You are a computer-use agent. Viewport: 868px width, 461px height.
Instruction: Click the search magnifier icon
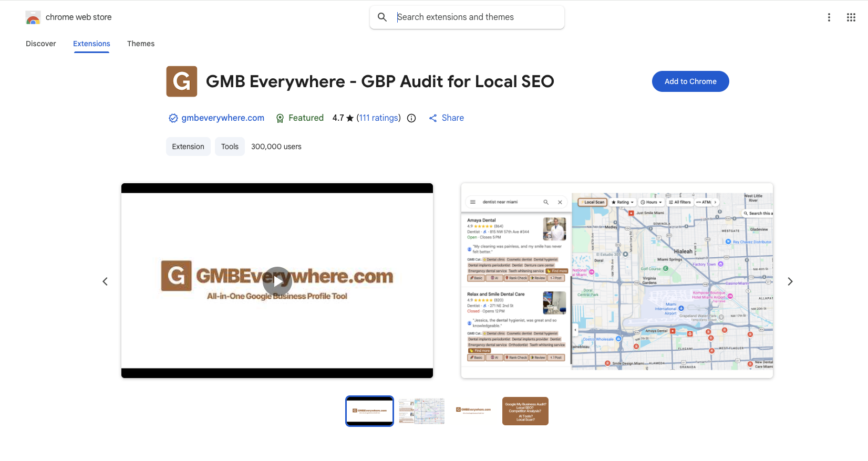pos(383,17)
